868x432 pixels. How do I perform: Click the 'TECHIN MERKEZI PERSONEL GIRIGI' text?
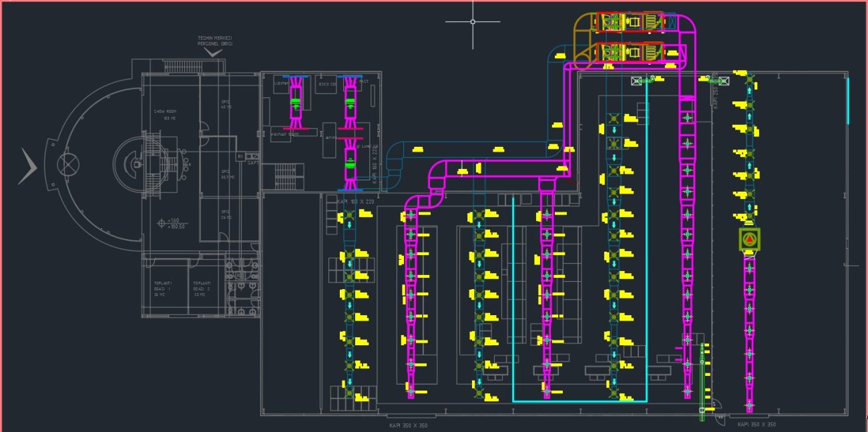(214, 41)
